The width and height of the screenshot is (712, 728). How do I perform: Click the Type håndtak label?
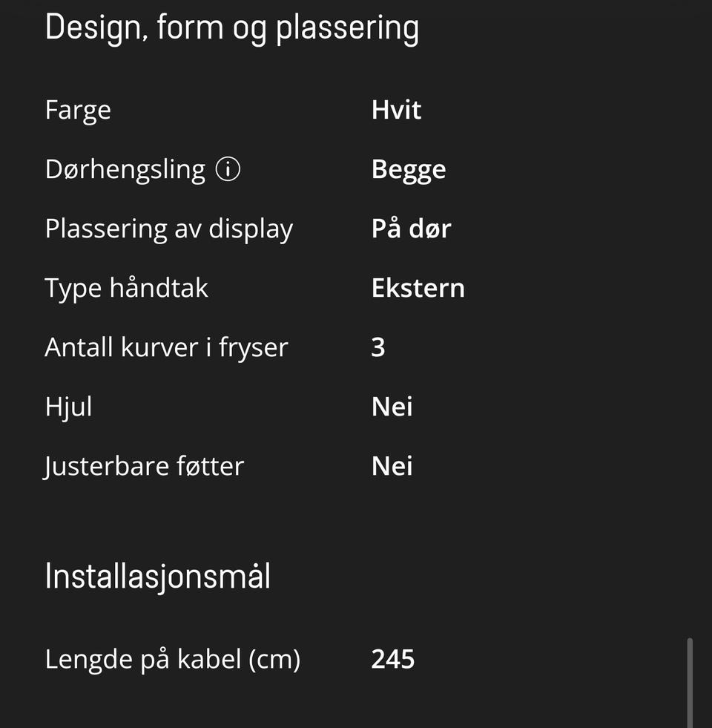pos(126,289)
